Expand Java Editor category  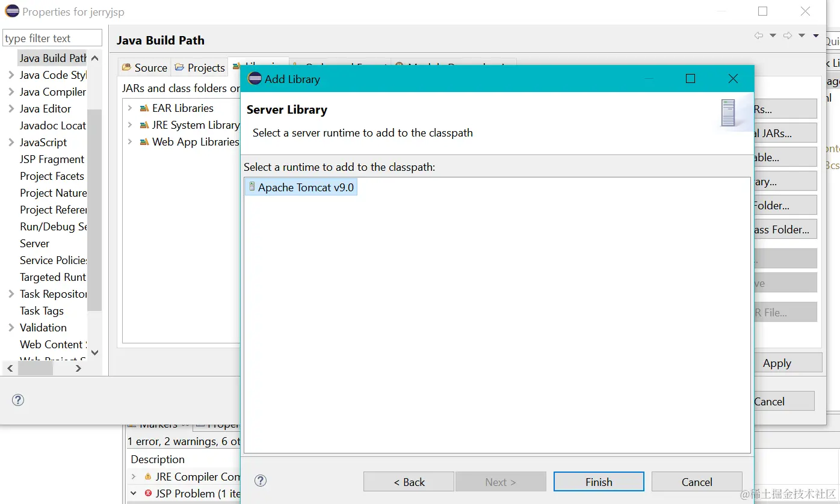tap(11, 109)
